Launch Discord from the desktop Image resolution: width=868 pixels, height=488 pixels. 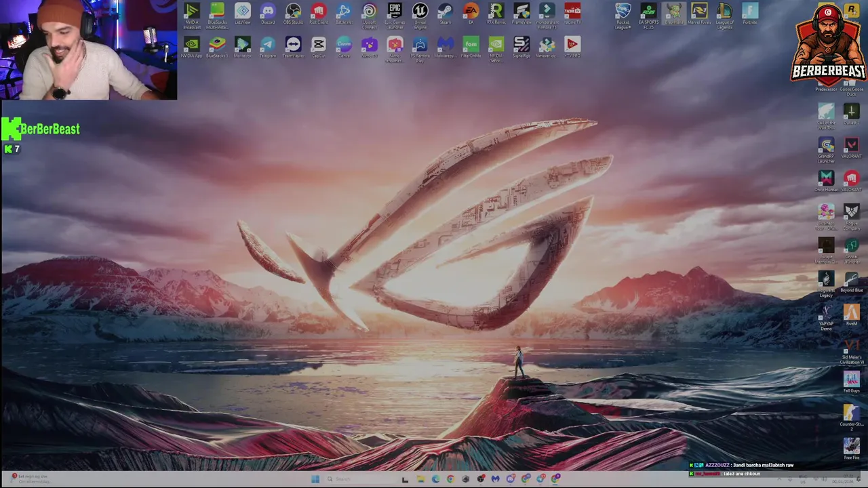click(268, 14)
